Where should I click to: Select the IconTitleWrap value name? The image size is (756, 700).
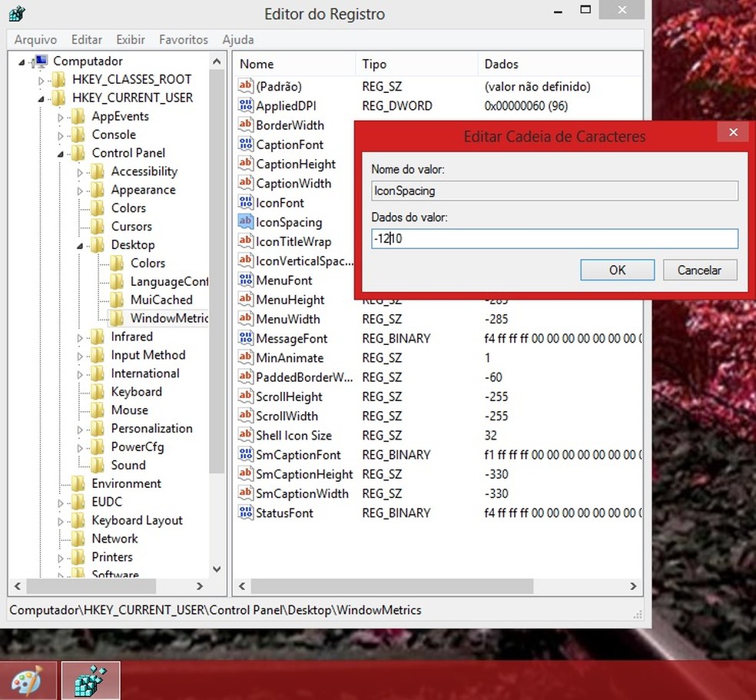(x=293, y=241)
